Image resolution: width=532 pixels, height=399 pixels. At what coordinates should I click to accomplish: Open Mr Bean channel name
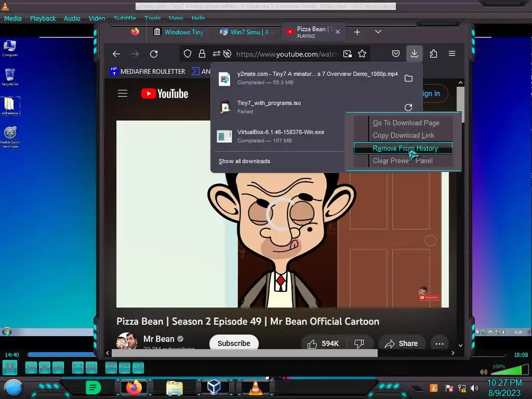click(x=159, y=339)
